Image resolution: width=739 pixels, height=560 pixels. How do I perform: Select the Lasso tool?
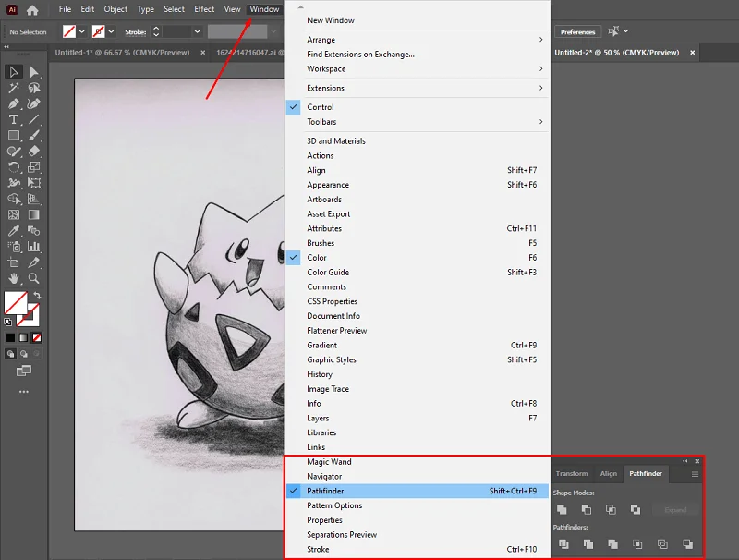(x=34, y=88)
